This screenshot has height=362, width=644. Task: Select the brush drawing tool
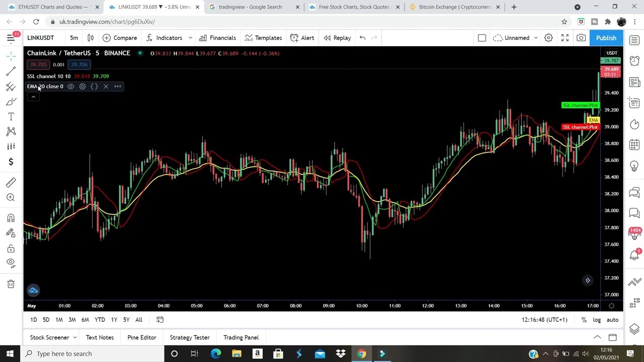[x=11, y=102]
